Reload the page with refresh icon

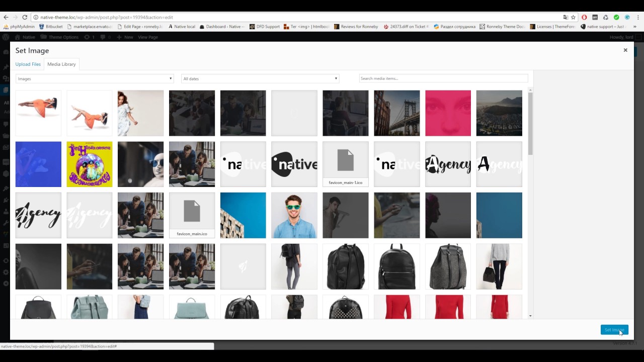point(25,17)
